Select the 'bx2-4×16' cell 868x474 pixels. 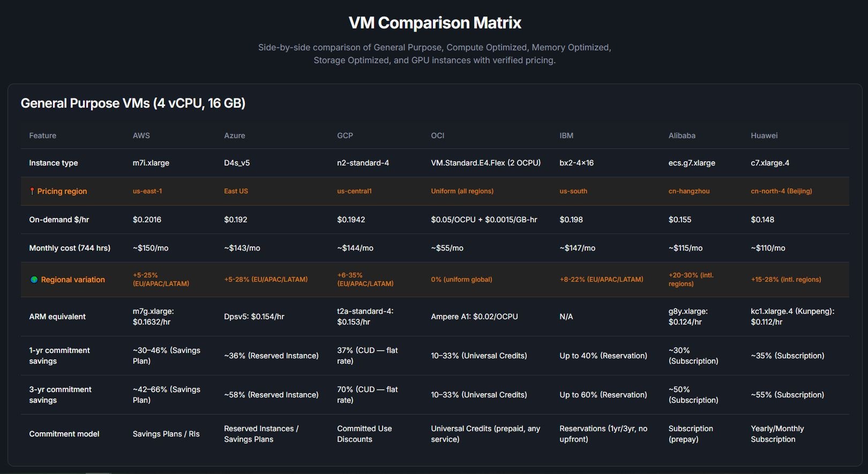[x=577, y=163]
